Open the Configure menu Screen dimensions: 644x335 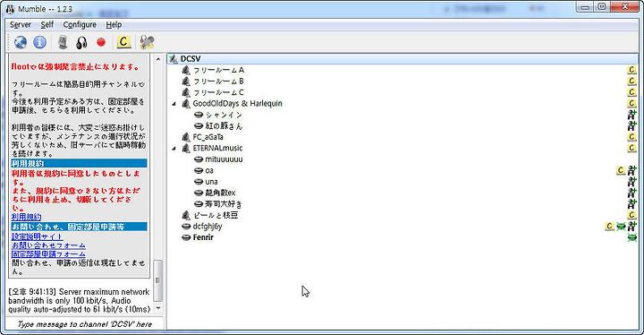[x=80, y=25]
